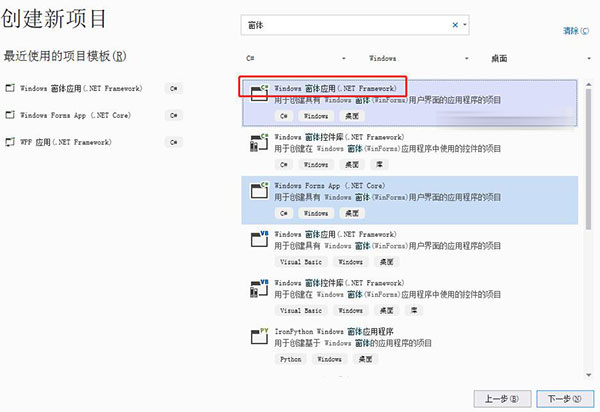600x412 pixels.
Task: Click the 下一步(N) next button
Action: (x=565, y=399)
